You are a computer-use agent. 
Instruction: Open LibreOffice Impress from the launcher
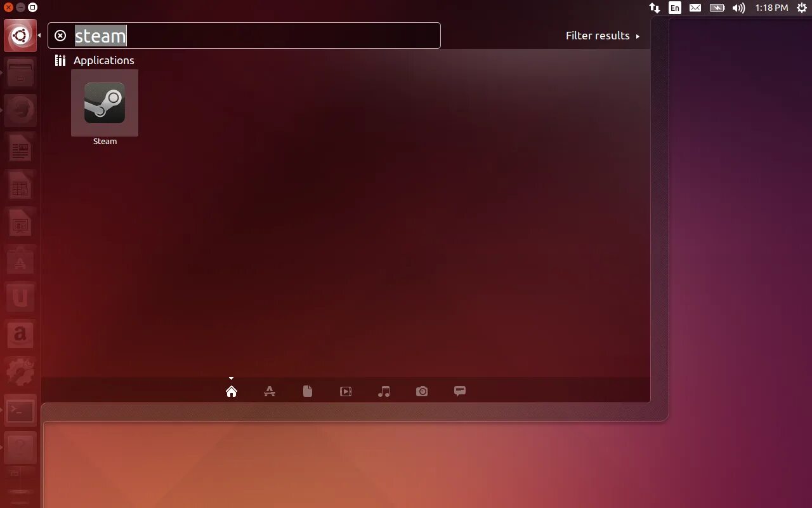[20, 224]
